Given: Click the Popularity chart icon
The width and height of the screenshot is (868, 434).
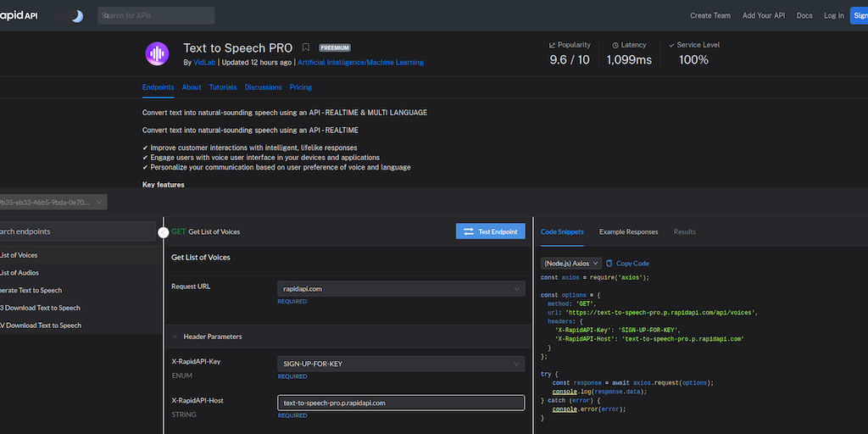Looking at the screenshot, I should tap(553, 45).
